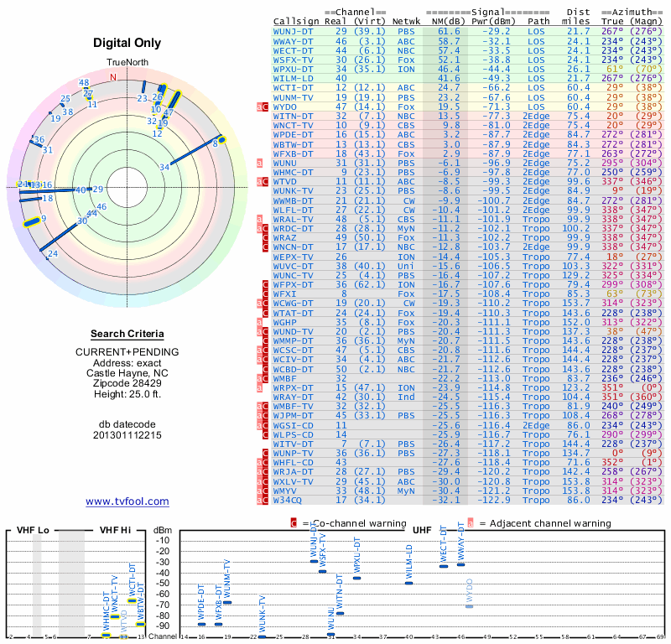This screenshot has width=671, height=644.
Task: Select the WECT-DT callsign in the table
Action: (293, 51)
